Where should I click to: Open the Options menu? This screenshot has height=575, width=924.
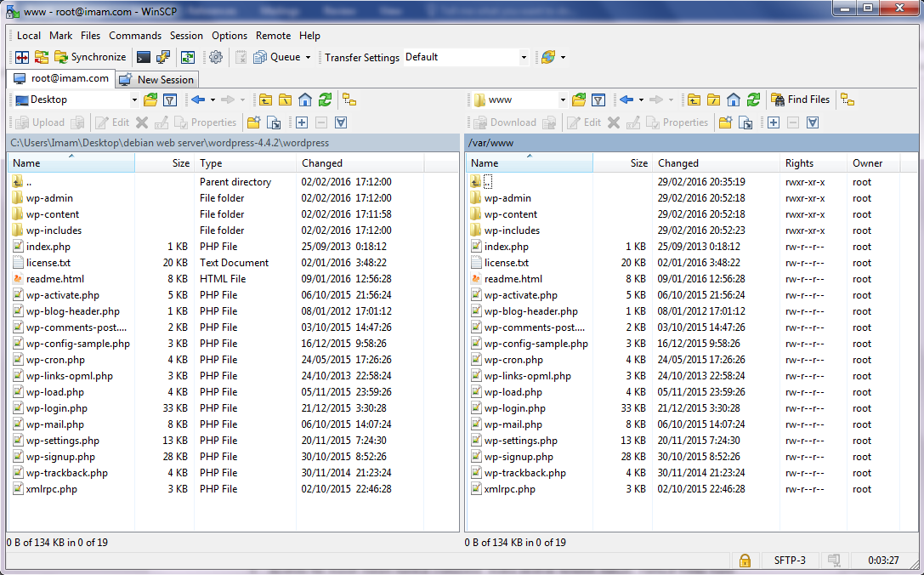pos(230,36)
